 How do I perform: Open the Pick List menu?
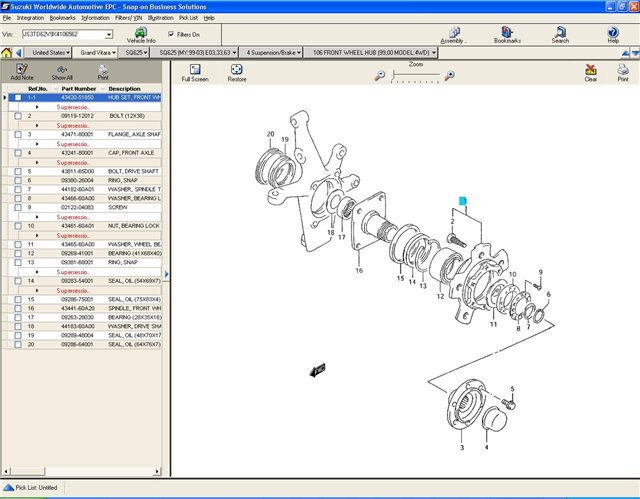pyautogui.click(x=188, y=18)
